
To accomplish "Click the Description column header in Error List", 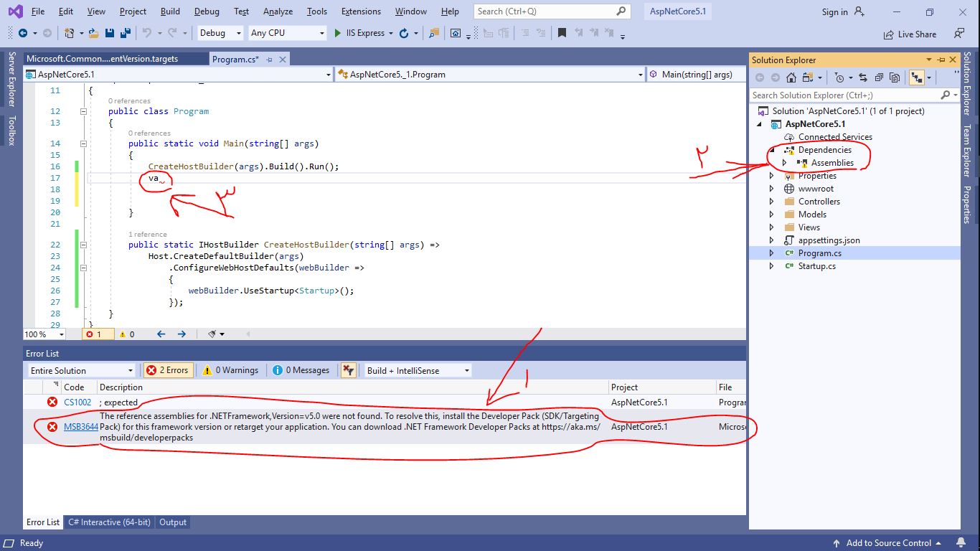I will 121,387.
